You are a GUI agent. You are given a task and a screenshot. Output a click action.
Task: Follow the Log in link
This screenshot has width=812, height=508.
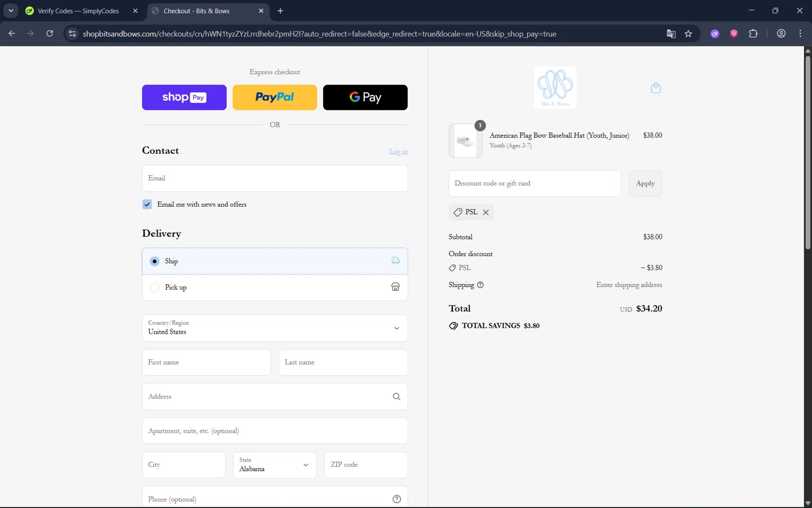point(398,152)
